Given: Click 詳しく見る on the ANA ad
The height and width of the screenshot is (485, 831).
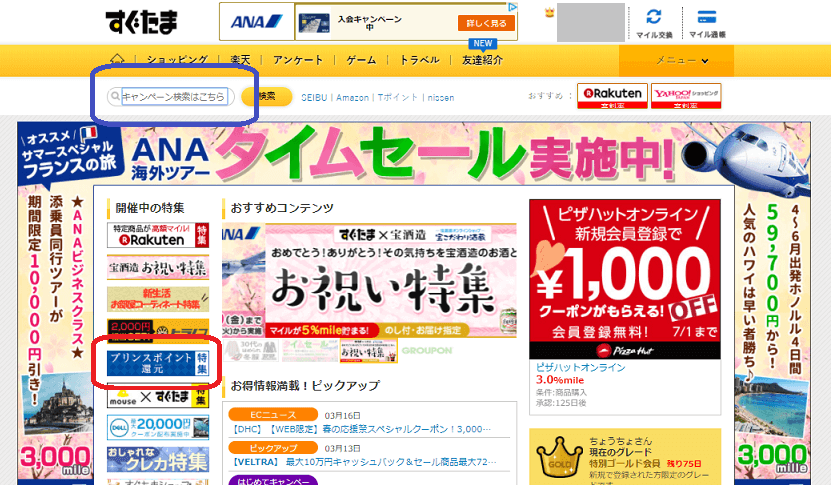Looking at the screenshot, I should coord(486,23).
